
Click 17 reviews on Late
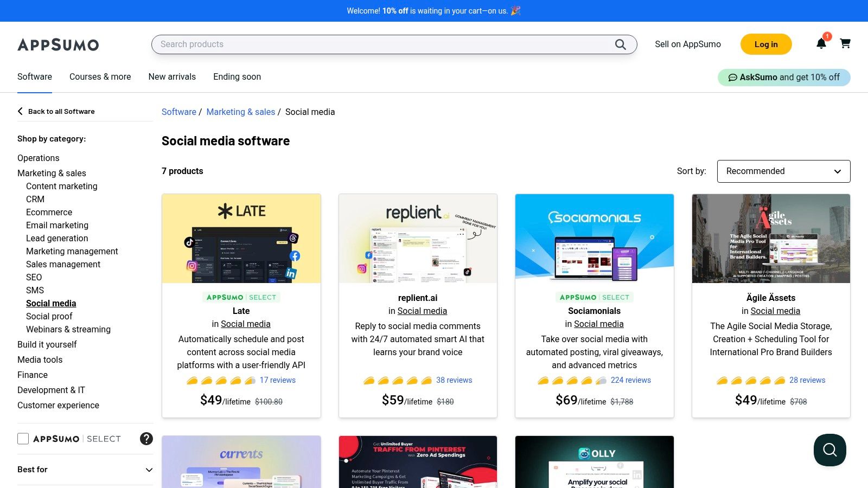[x=278, y=380]
